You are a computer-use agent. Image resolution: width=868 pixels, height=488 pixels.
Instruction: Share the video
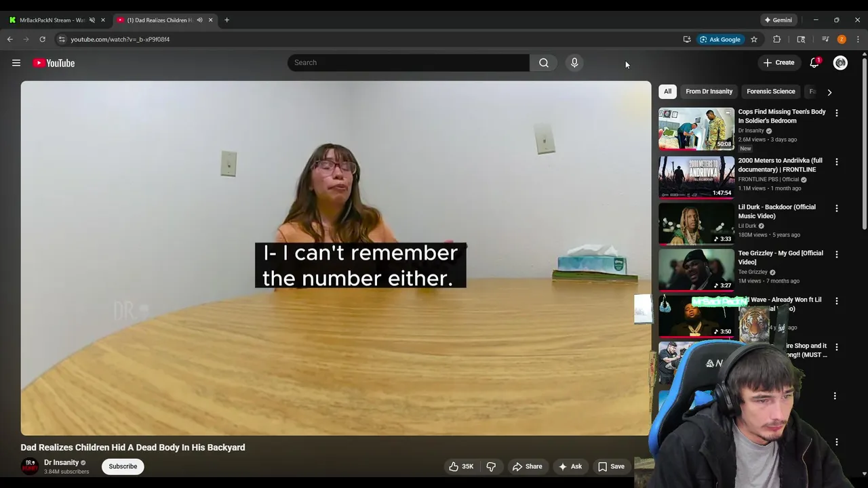click(x=527, y=466)
